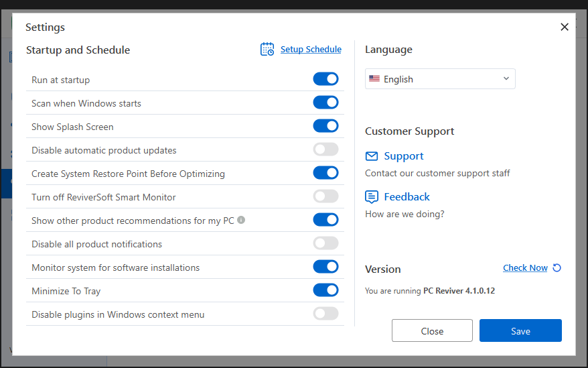The height and width of the screenshot is (368, 588).
Task: Enable Turn off ReviverSoft Smart Monitor
Action: 325,196
